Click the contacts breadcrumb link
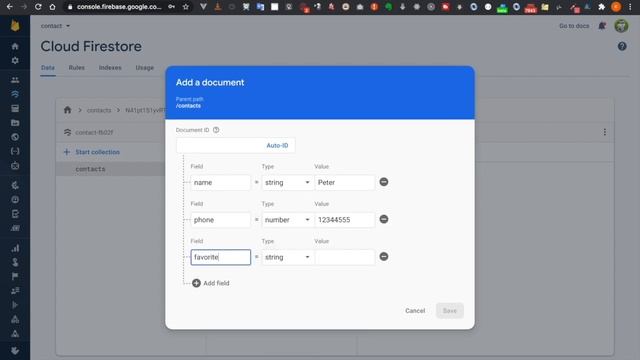 [99, 110]
